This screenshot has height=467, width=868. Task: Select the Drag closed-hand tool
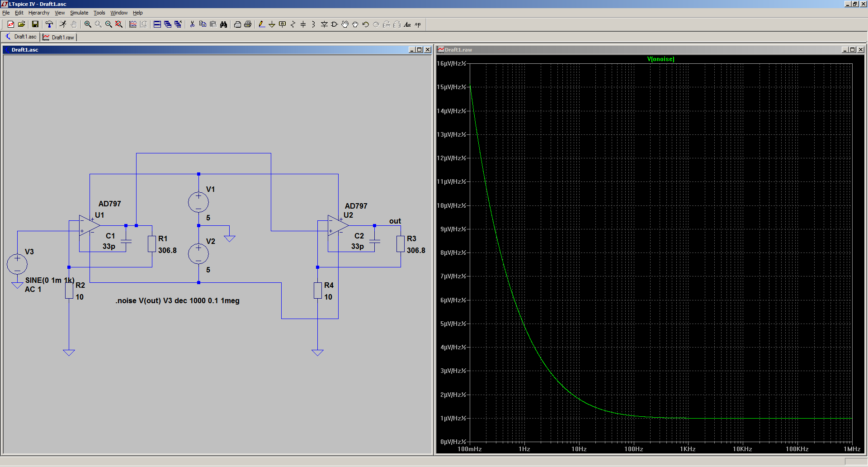click(355, 24)
